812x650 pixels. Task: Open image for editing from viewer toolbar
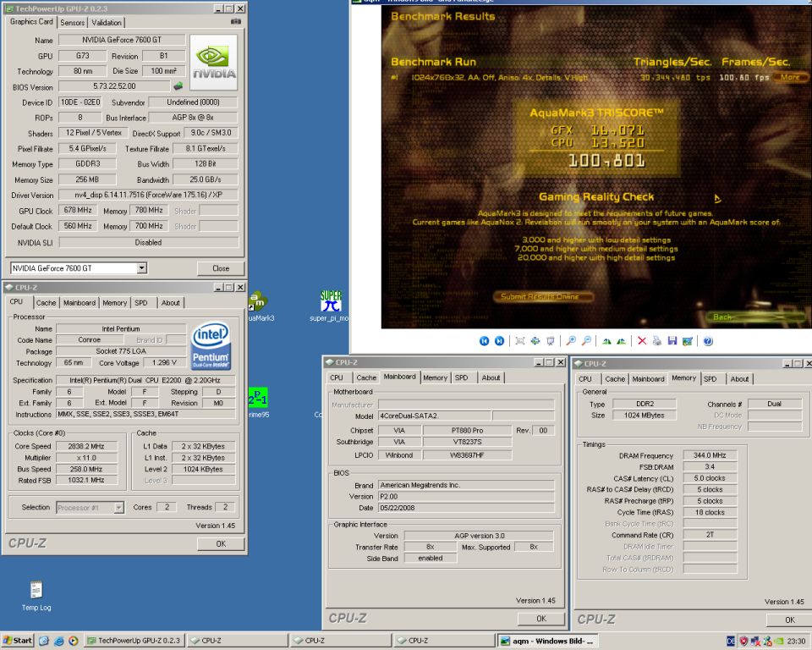pos(687,340)
